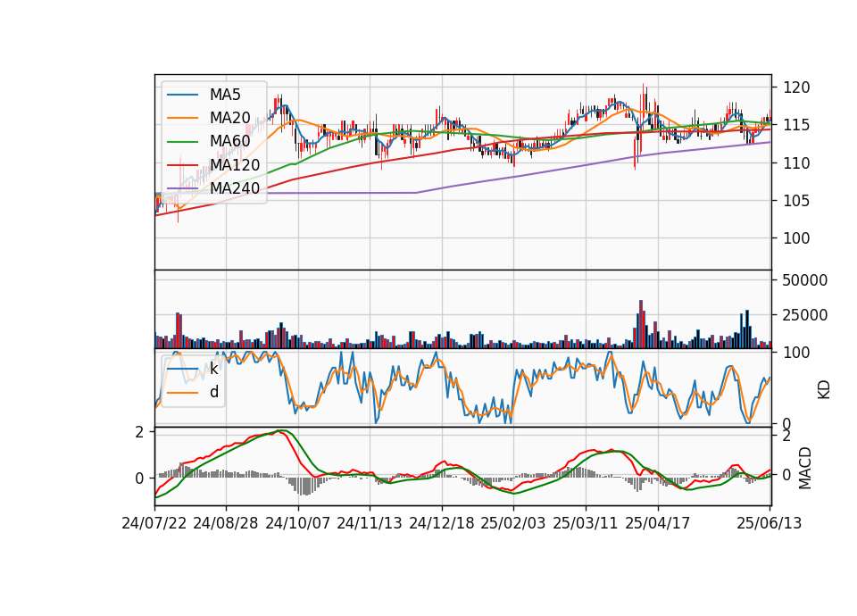Click the 24/10/07 date label
This screenshot has height=616, width=857.
pos(298,523)
